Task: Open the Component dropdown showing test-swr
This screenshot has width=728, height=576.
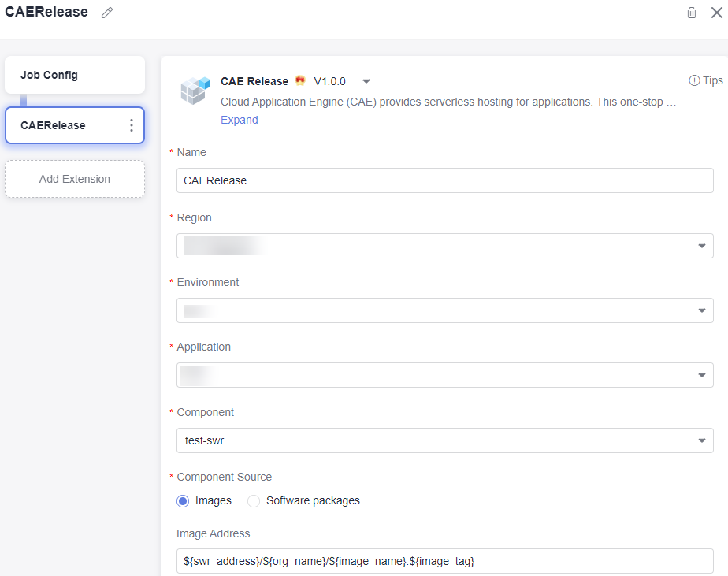Action: coord(445,440)
